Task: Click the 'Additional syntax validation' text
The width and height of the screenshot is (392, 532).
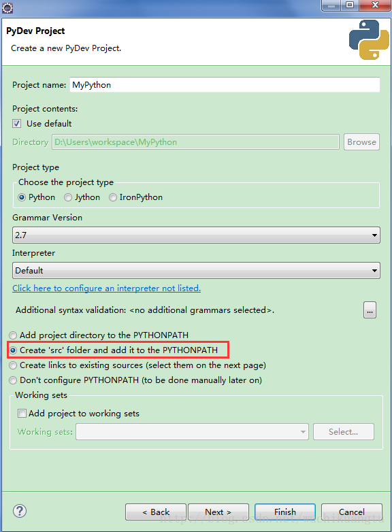Action: 71,310
